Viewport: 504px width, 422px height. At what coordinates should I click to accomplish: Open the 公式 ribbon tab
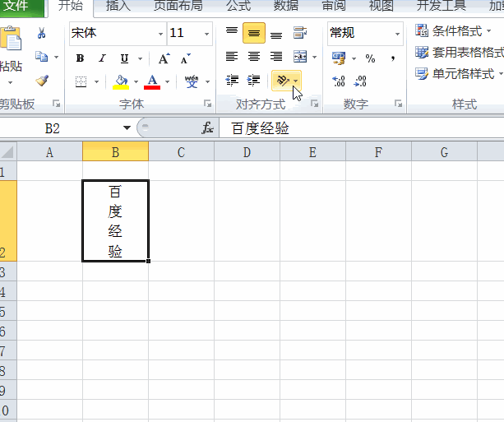[x=238, y=6]
